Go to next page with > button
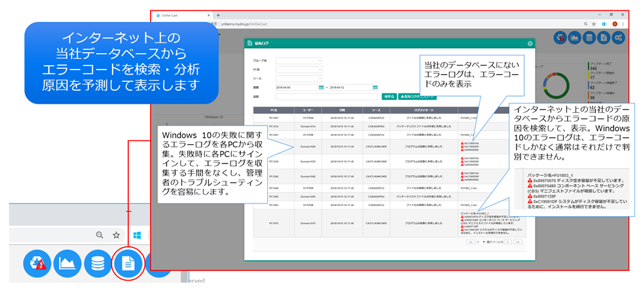Screen dimensions: 644x291 coord(509,242)
